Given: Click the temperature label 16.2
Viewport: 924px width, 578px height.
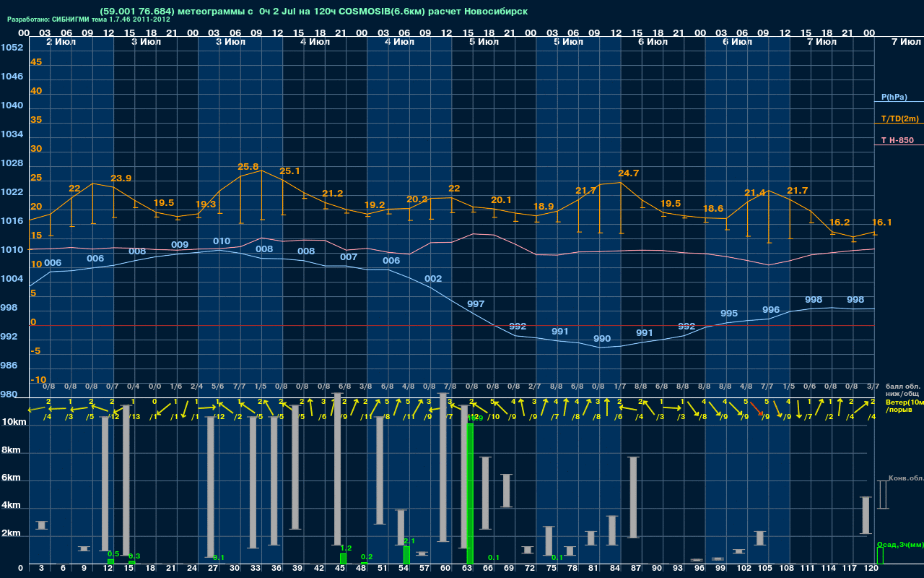Looking at the screenshot, I should 840,223.
